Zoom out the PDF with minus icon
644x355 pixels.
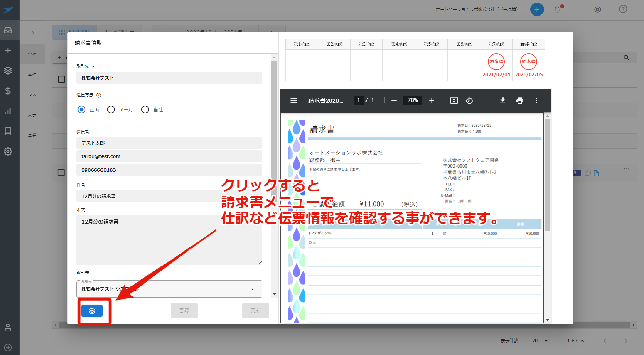click(394, 100)
